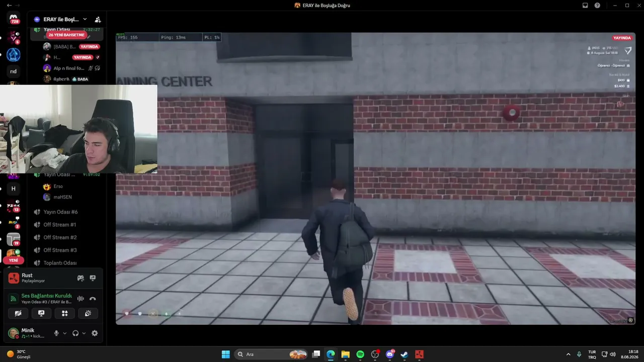Viewport: 644px width, 362px height.
Task: Open noise suppression waveform icon
Action: click(80, 299)
